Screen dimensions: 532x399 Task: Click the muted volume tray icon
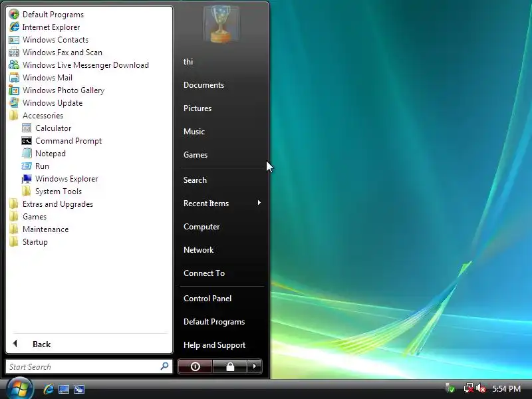click(x=481, y=388)
